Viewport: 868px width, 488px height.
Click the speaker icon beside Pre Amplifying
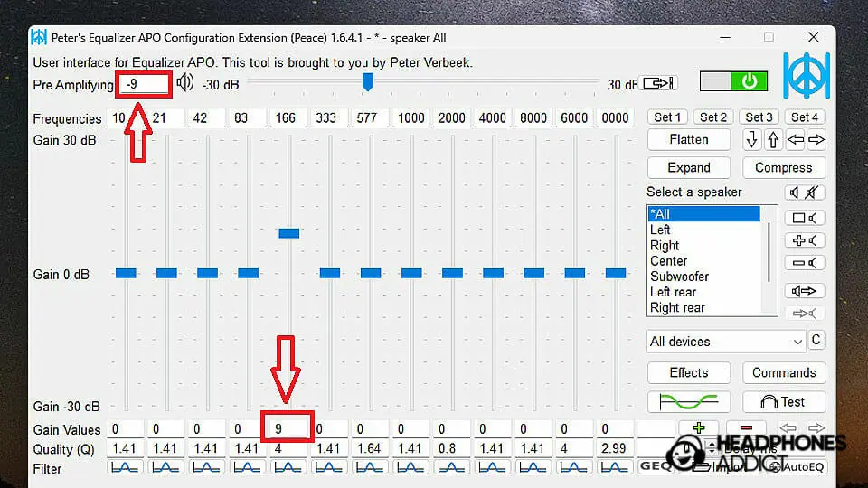point(185,83)
